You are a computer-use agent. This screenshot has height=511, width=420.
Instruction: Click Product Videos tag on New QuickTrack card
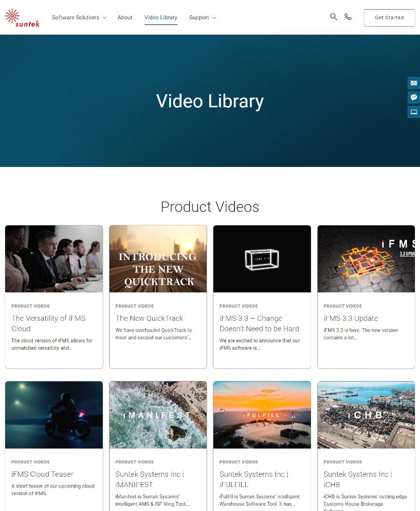tap(135, 307)
